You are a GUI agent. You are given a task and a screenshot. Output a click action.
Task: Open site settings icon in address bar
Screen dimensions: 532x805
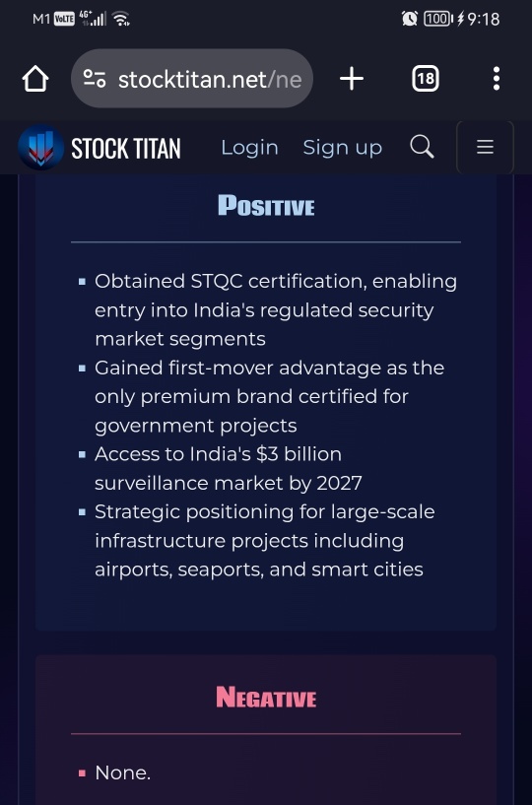pos(95,79)
